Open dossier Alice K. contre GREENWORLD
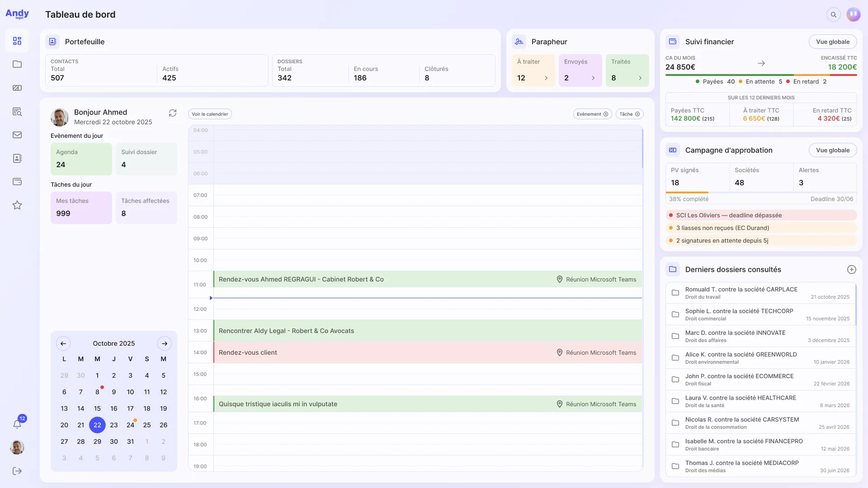Viewport: 868px width, 488px height. pos(760,358)
